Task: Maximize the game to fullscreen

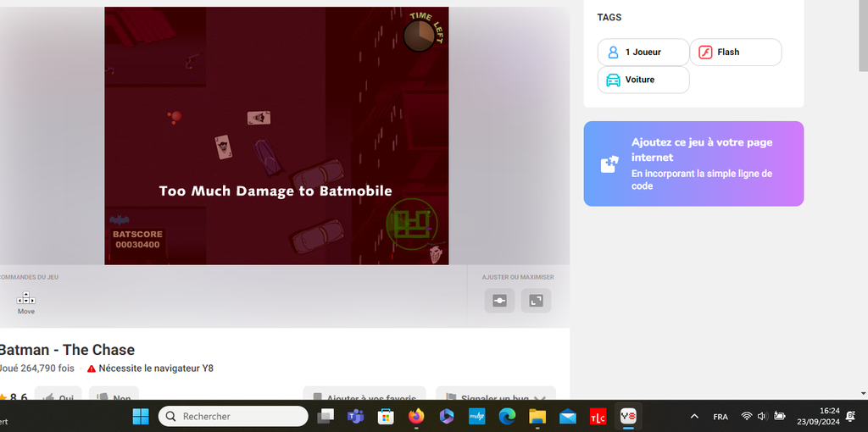Action: [x=536, y=301]
